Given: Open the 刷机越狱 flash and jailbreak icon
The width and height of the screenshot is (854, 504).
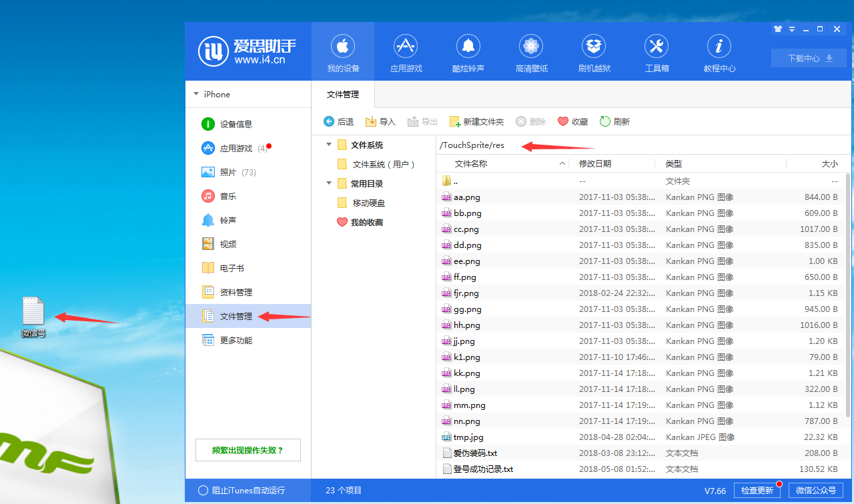Looking at the screenshot, I should [x=594, y=47].
